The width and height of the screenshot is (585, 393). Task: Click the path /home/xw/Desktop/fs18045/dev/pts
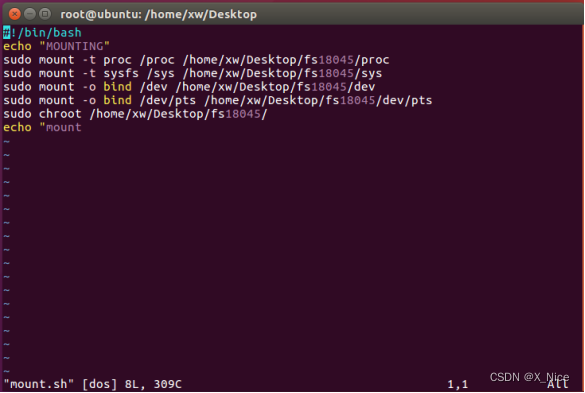(x=318, y=100)
